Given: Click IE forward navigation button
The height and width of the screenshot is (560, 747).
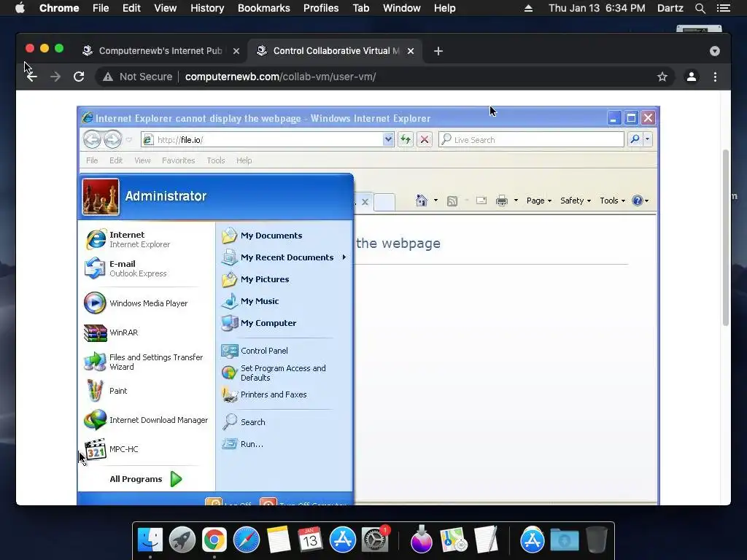Looking at the screenshot, I should [112, 139].
